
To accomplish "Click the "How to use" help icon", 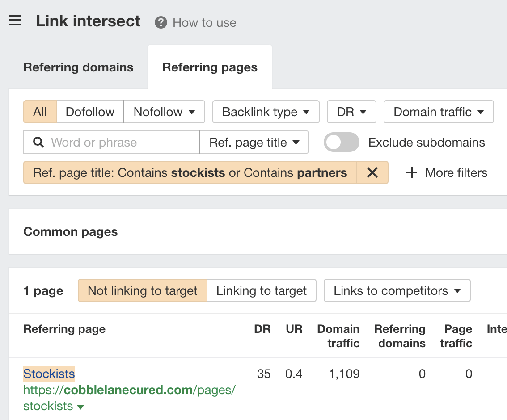I will tap(161, 22).
